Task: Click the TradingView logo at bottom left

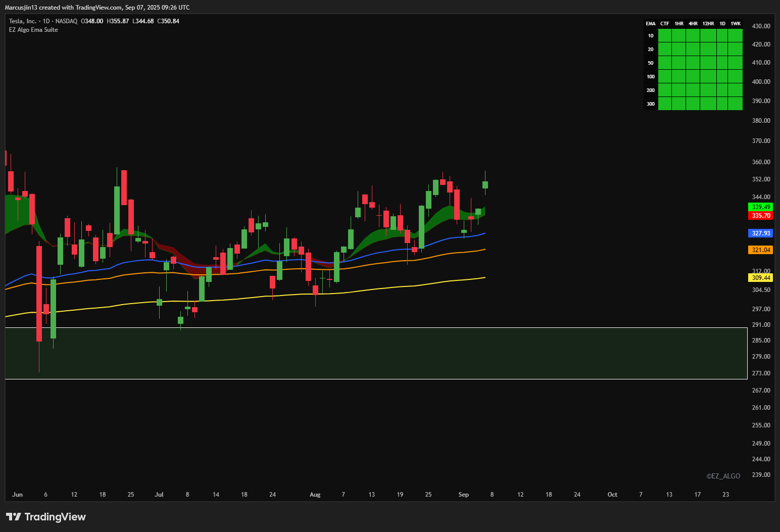Action: coord(46,517)
